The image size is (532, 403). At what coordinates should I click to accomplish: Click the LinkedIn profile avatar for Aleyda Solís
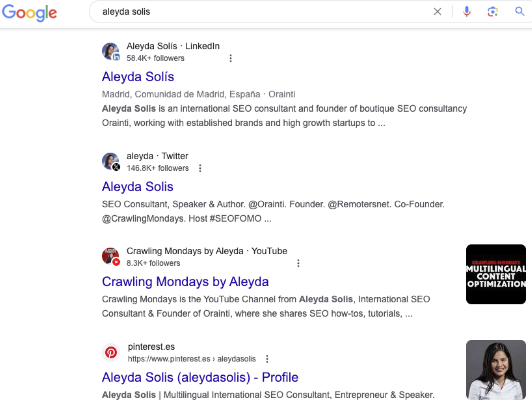point(110,52)
